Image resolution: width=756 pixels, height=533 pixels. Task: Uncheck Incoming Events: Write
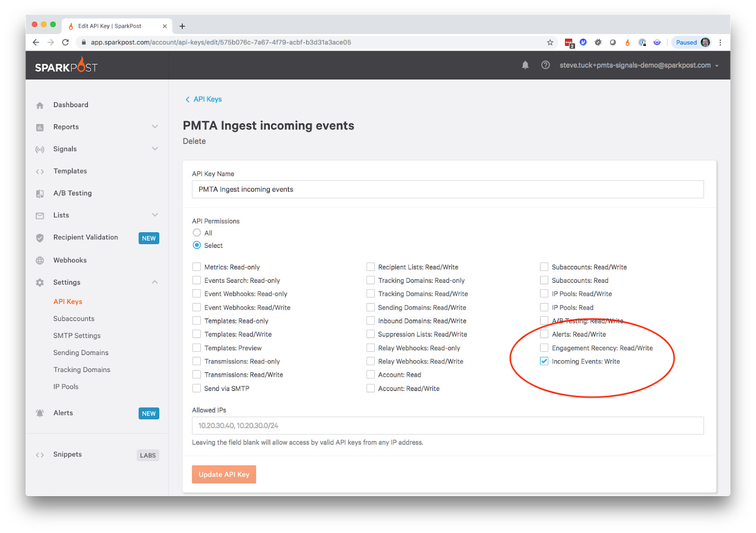[x=544, y=361]
